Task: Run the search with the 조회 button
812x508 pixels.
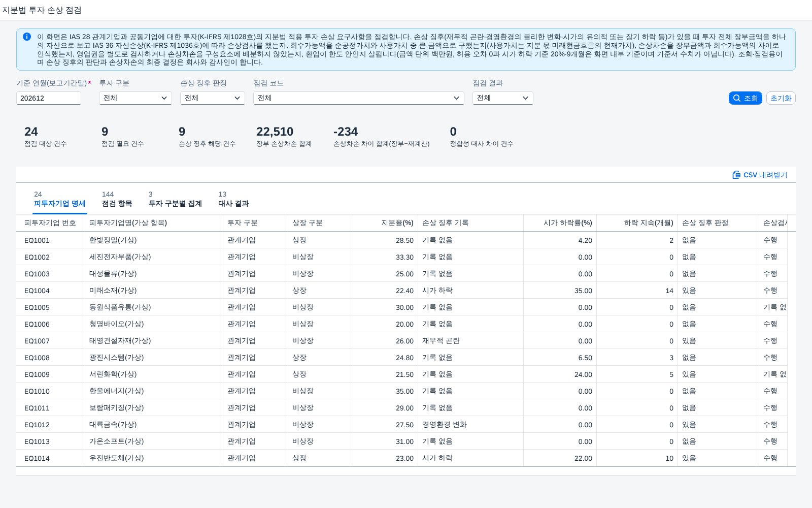Action: click(x=745, y=98)
